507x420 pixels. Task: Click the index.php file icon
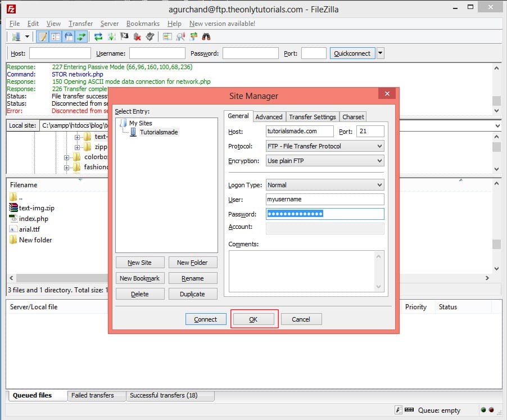(x=13, y=218)
